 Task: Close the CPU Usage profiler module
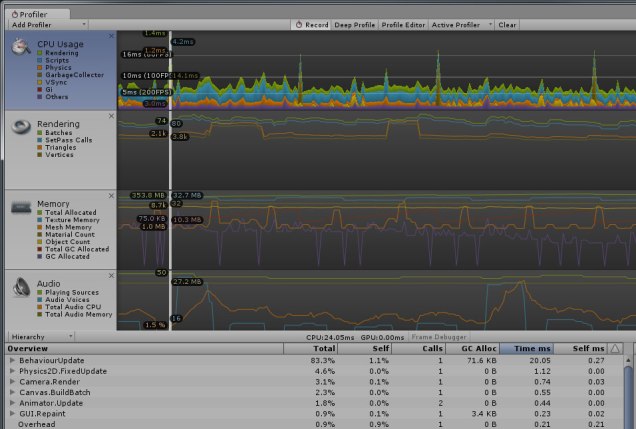(111, 36)
